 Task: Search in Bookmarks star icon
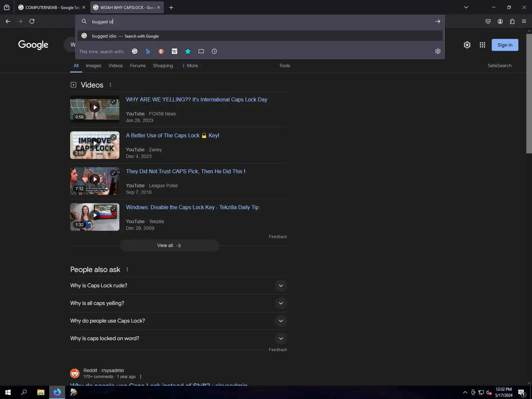[x=188, y=51]
